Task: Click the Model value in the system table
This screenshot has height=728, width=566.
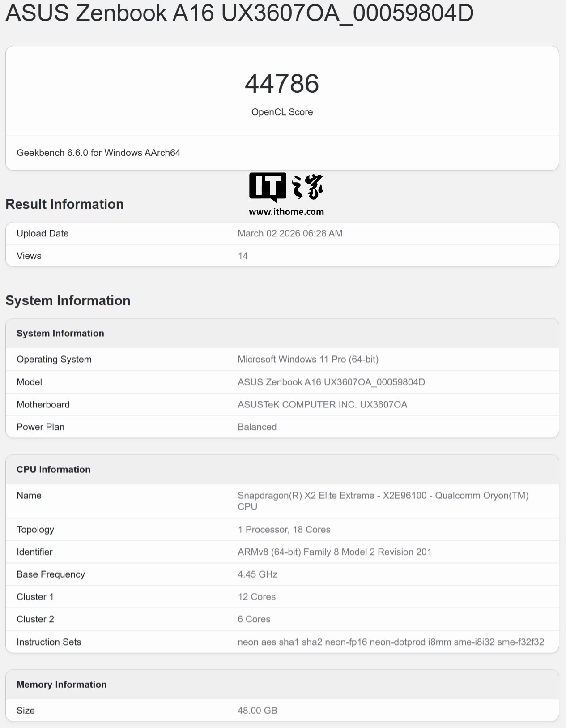Action: click(x=331, y=382)
